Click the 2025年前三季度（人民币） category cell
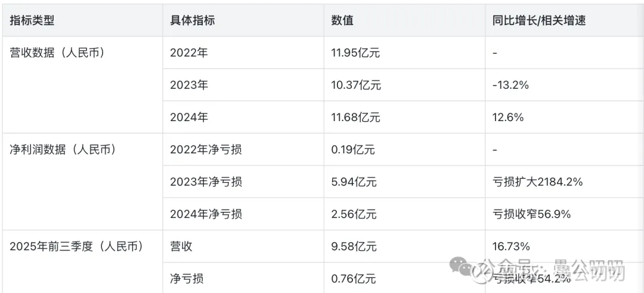Image resolution: width=644 pixels, height=293 pixels. click(x=76, y=246)
